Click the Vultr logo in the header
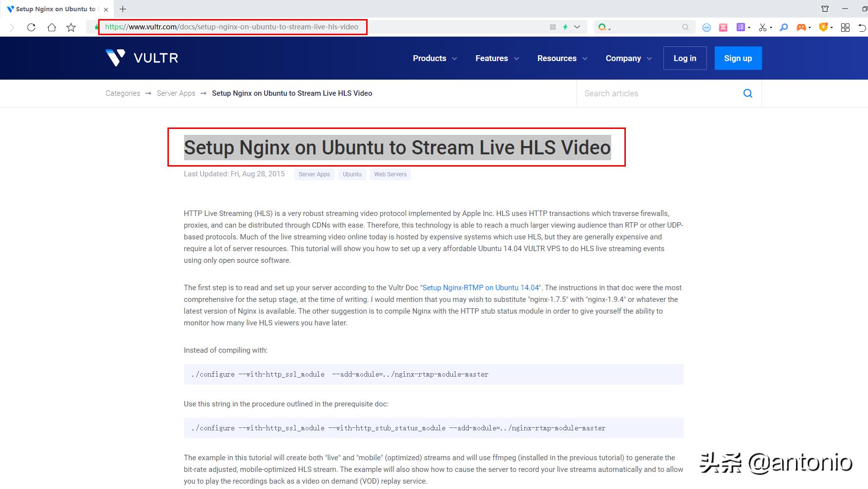Image resolution: width=868 pixels, height=489 pixels. pyautogui.click(x=142, y=58)
